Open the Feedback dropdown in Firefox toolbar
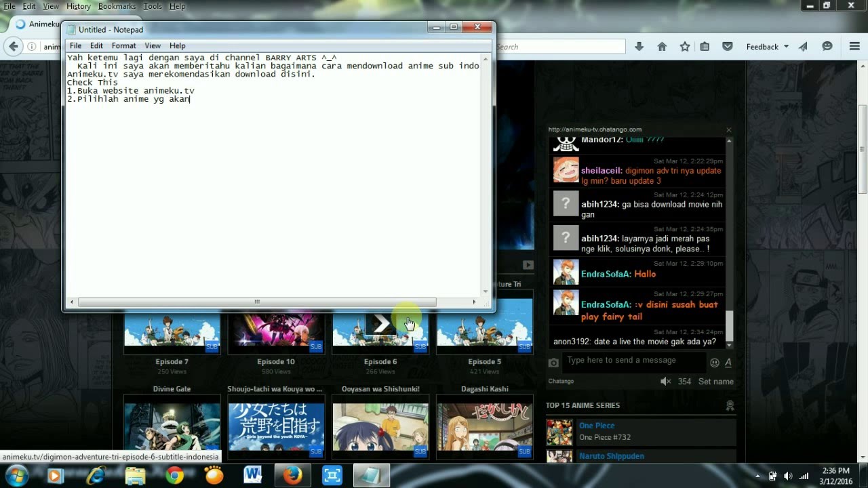Image resolution: width=868 pixels, height=488 pixels. 768,47
